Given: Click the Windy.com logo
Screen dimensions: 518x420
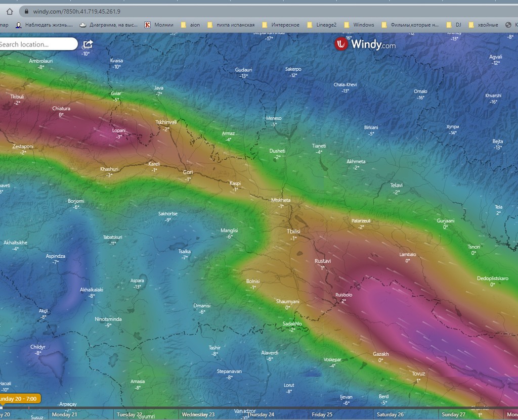Looking at the screenshot, I should coord(365,44).
